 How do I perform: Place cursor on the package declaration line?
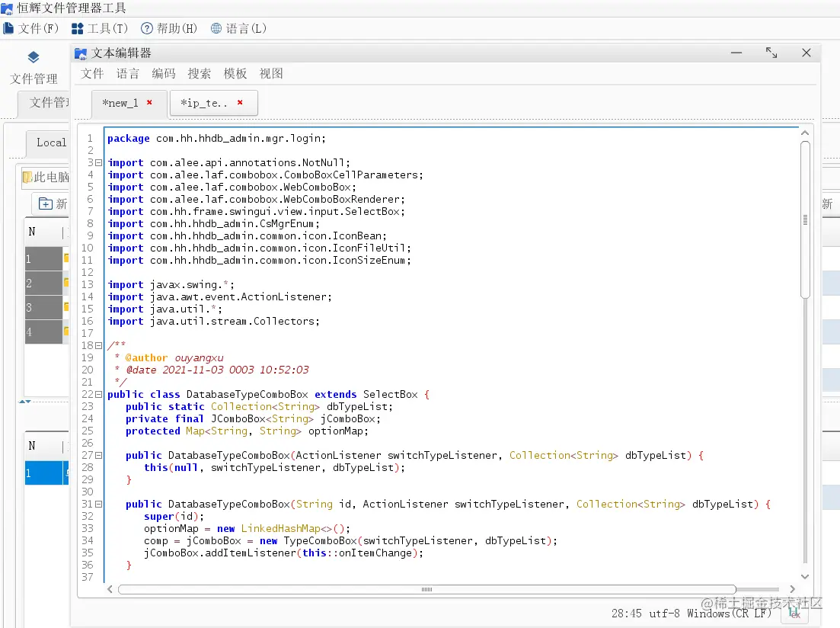(216, 139)
